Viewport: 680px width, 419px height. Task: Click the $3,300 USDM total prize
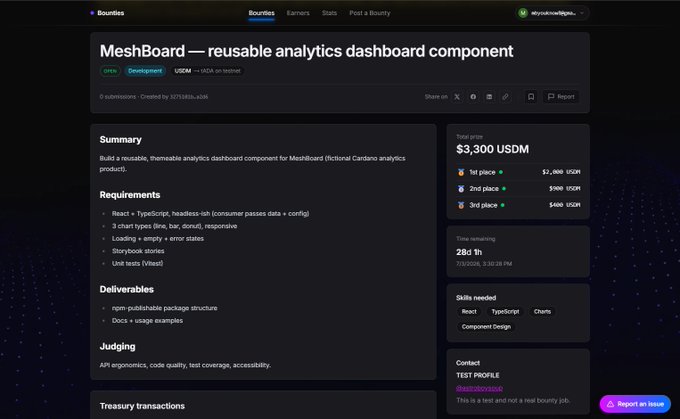pyautogui.click(x=492, y=149)
